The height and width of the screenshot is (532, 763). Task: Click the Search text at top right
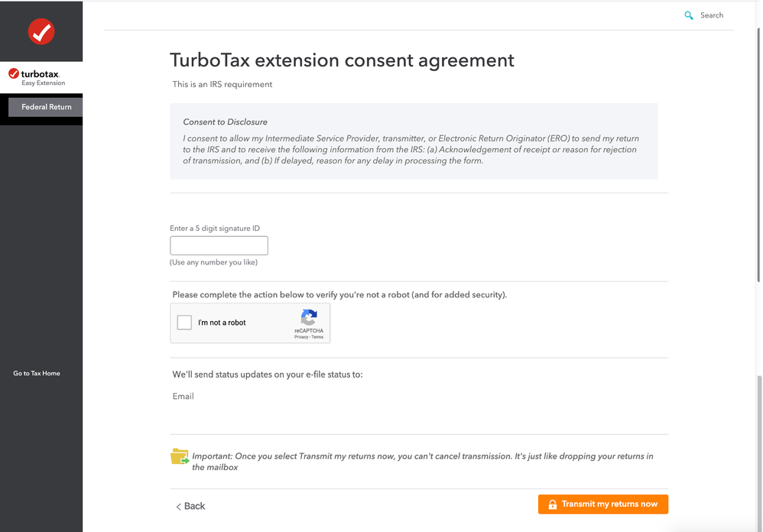click(712, 15)
